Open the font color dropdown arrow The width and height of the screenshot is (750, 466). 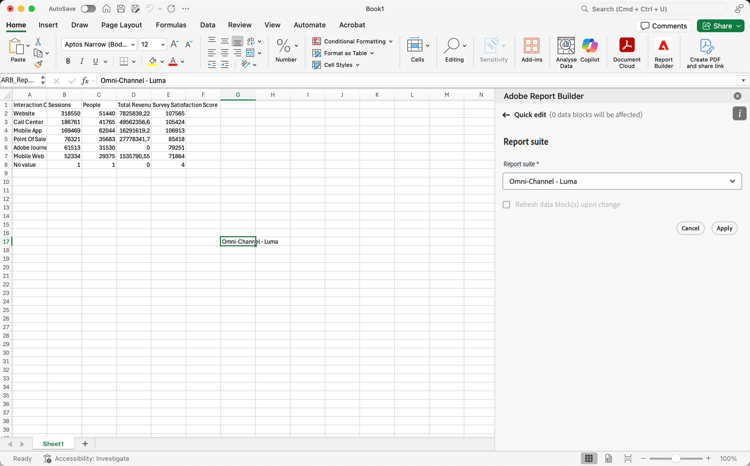point(183,62)
